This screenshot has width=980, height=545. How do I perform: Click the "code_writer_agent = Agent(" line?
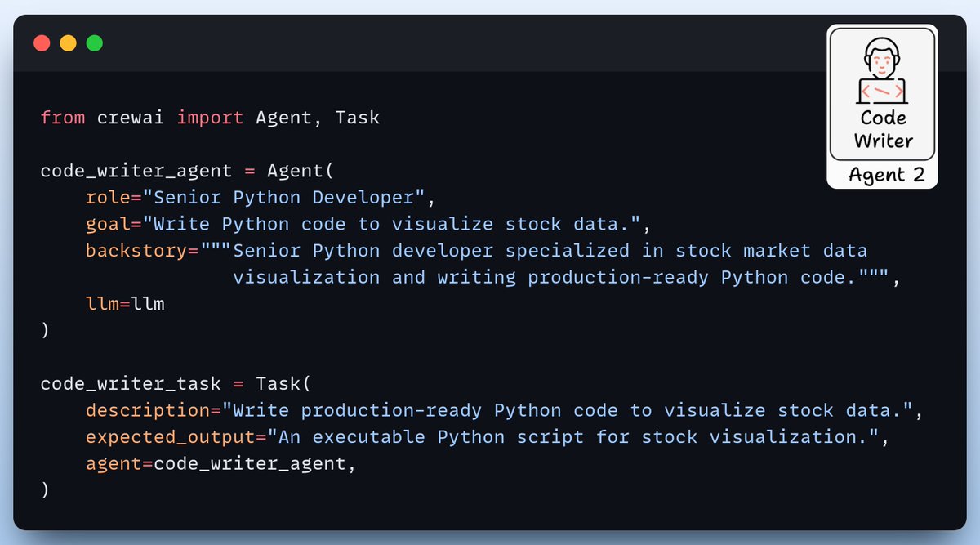(x=187, y=171)
